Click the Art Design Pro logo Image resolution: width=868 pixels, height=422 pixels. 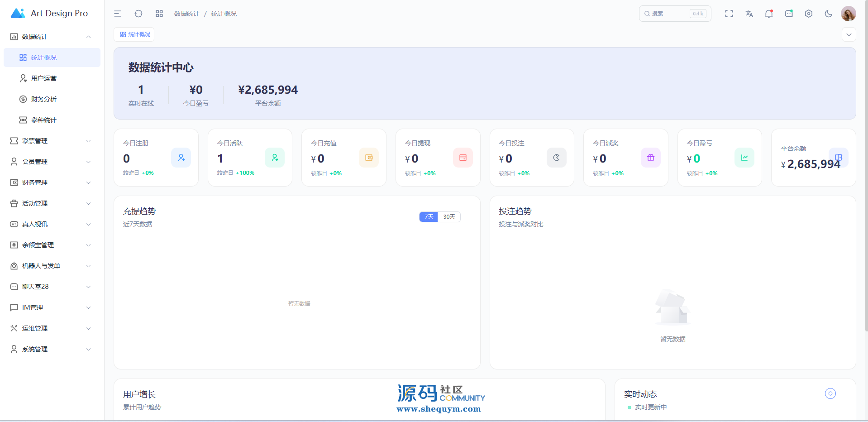tap(50, 14)
